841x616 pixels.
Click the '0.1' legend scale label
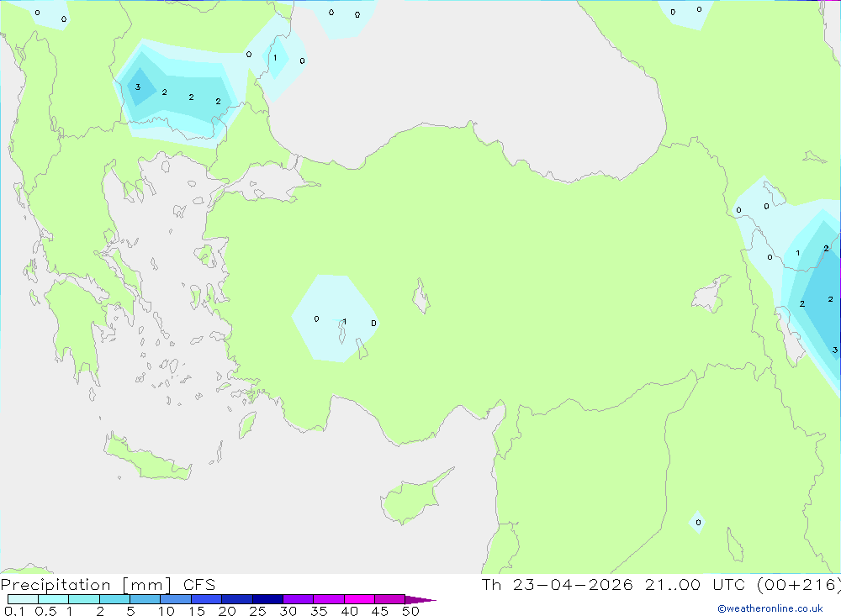[14, 611]
